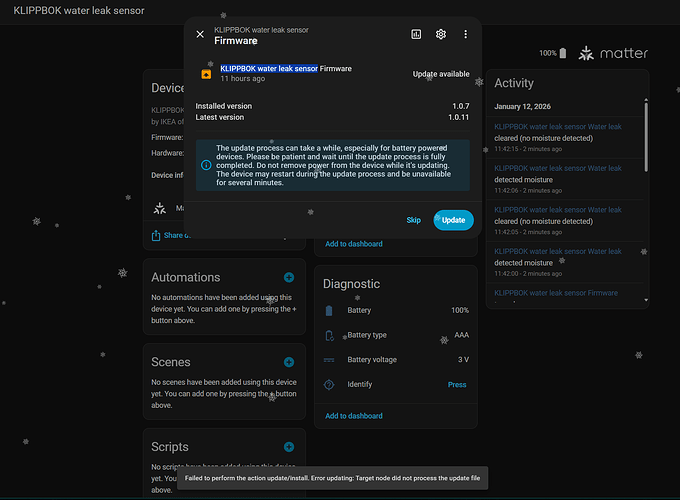Open the firmware history graph icon
The height and width of the screenshot is (500, 680).
coord(416,34)
